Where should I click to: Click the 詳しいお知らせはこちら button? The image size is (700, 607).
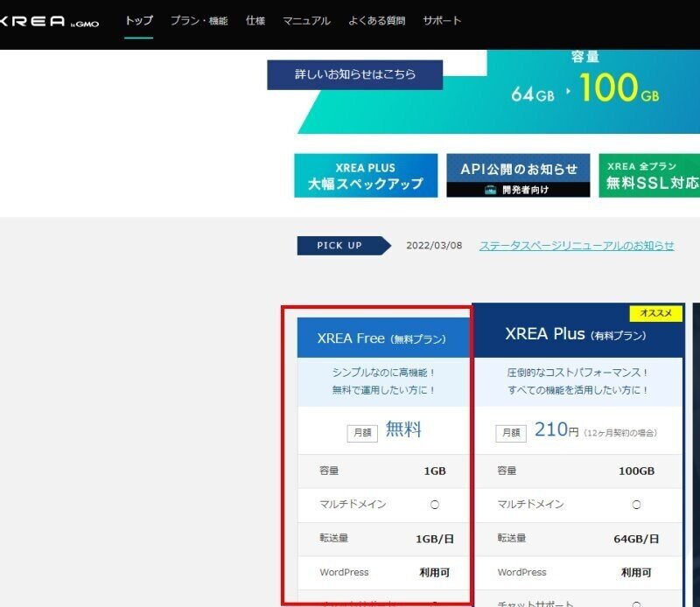[355, 74]
